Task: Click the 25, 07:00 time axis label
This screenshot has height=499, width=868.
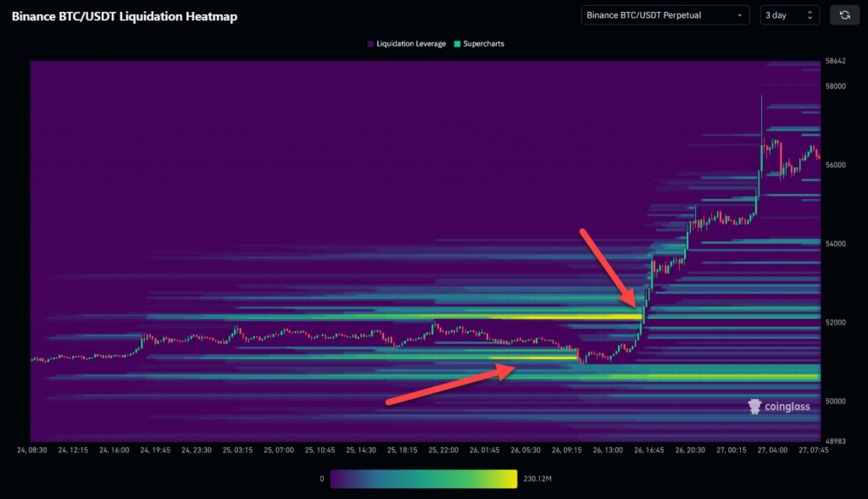Action: coord(278,451)
